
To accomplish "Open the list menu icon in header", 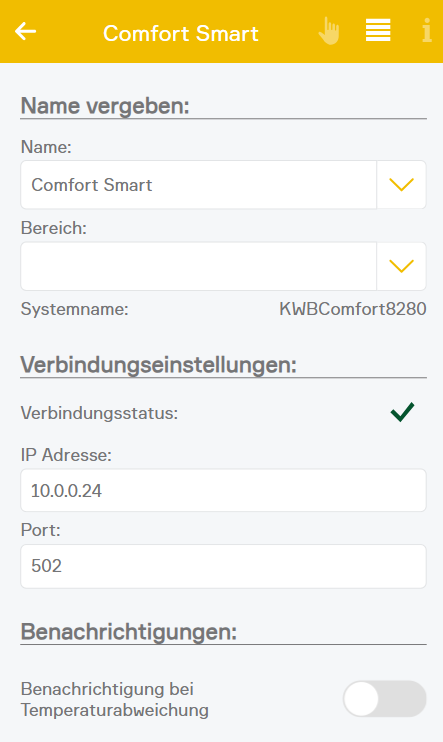I will 378,30.
